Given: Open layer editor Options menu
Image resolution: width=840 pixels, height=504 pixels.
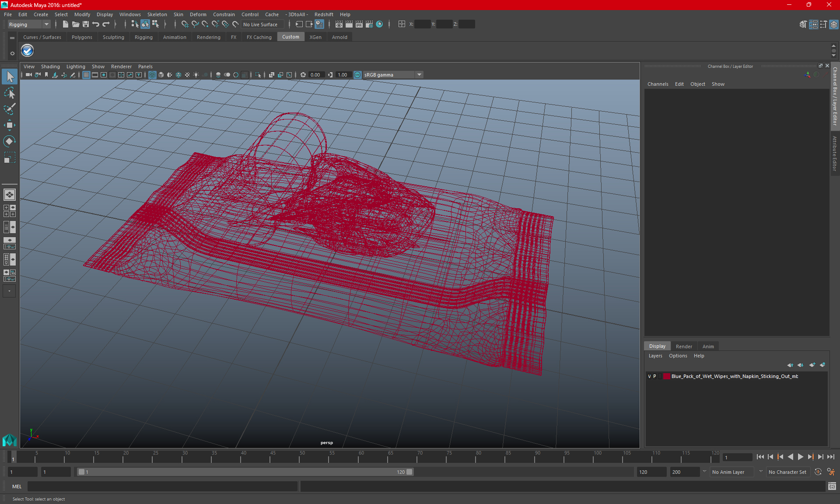Looking at the screenshot, I should pyautogui.click(x=678, y=356).
